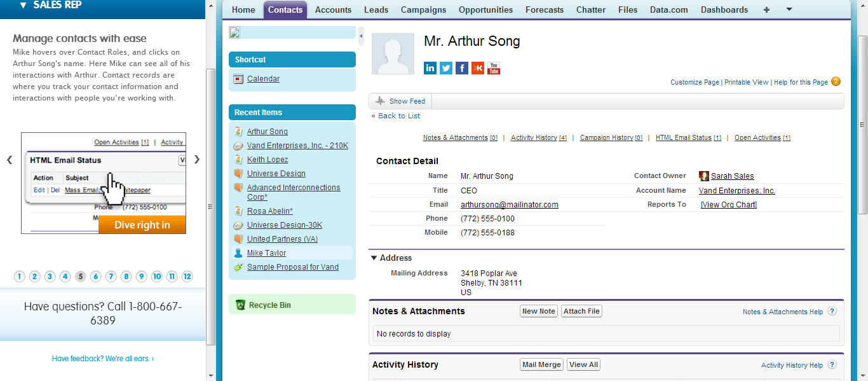Viewport: 868px width, 381px height.
Task: Click the Dive right in button
Action: (142, 225)
